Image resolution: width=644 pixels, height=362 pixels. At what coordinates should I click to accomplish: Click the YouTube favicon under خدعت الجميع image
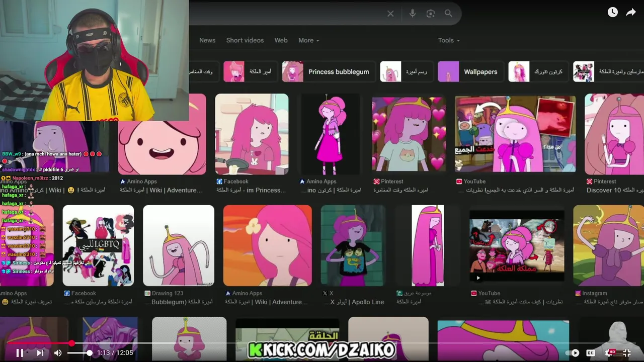pos(459,182)
